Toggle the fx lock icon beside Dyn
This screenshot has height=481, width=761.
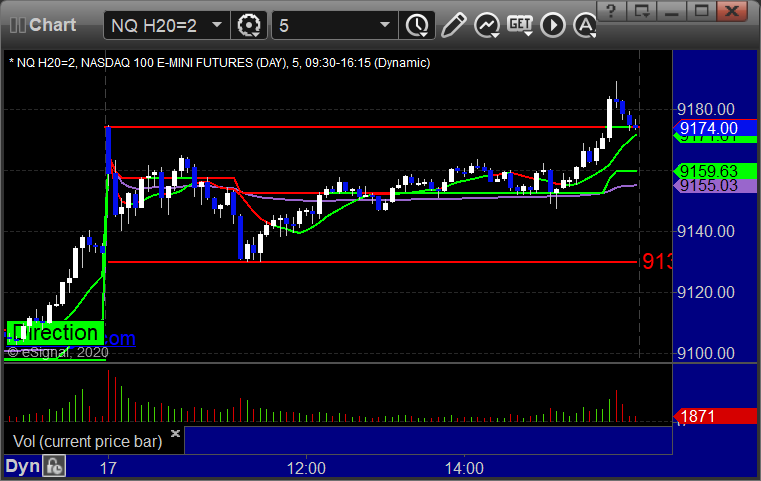54,466
